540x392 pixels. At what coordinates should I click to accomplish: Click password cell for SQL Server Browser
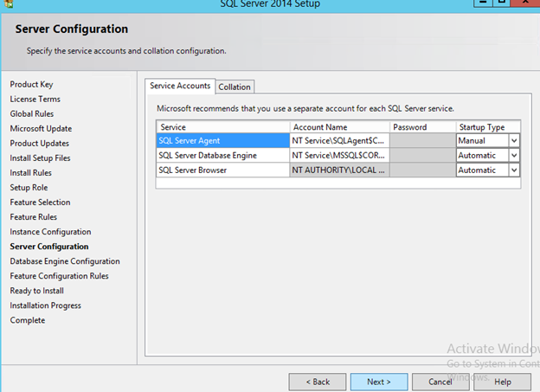(422, 170)
